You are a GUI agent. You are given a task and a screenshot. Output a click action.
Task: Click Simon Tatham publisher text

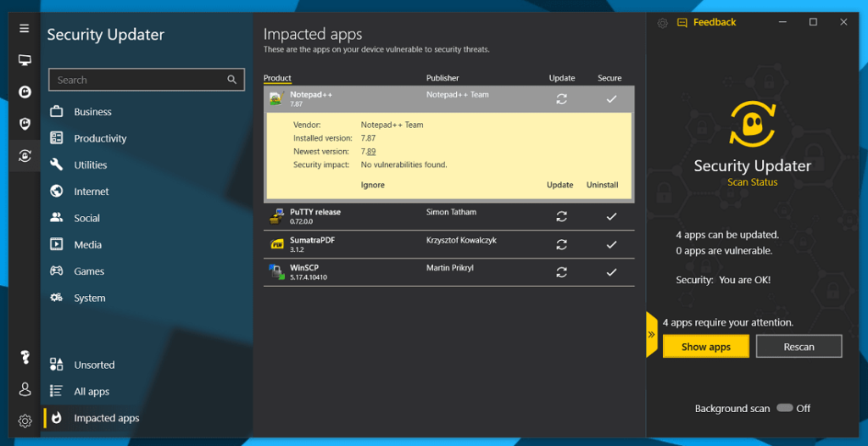(x=451, y=212)
